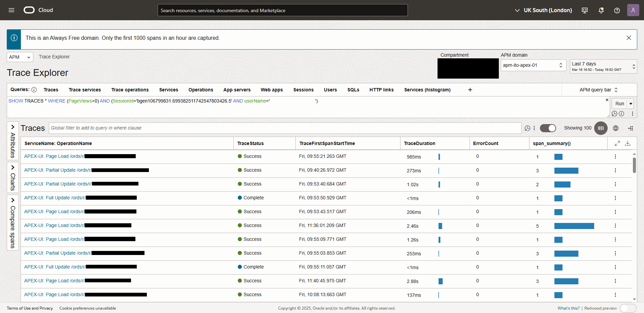Click the Run query button
This screenshot has width=644, height=313.
tap(619, 104)
